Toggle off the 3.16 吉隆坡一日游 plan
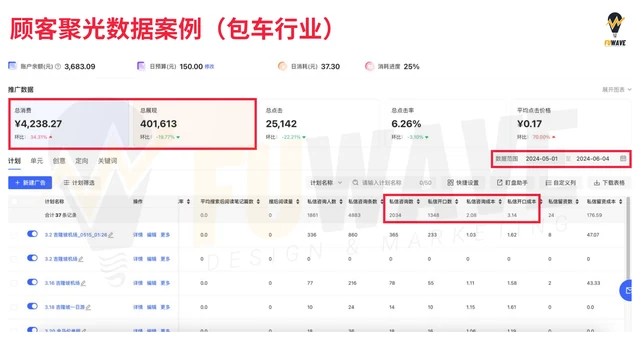 (x=32, y=307)
